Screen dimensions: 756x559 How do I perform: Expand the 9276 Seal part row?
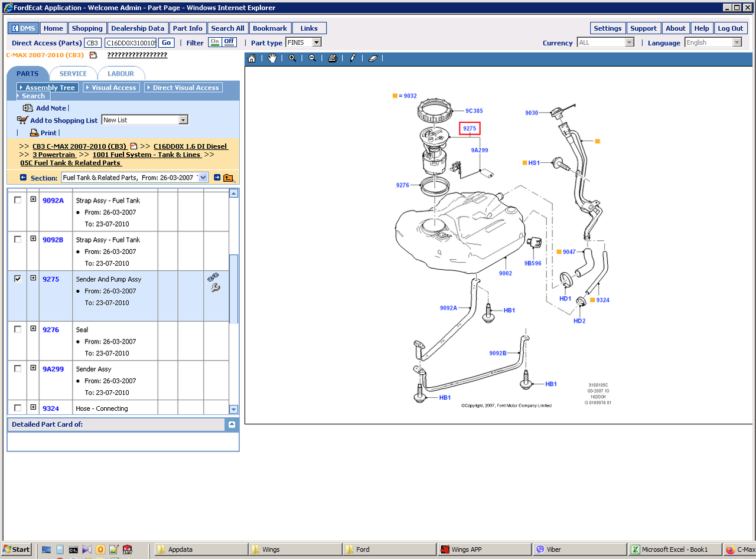coord(33,328)
